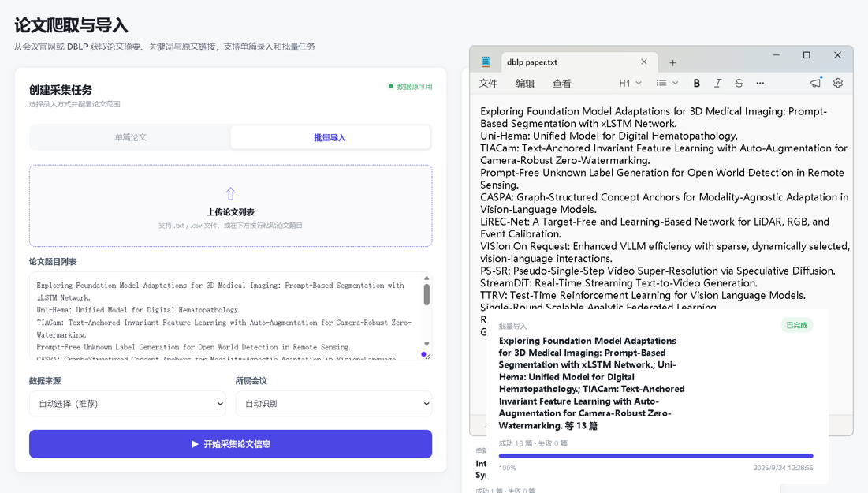The width and height of the screenshot is (868, 493).
Task: Apply italic formatting in Notepad toolbar
Action: pos(717,83)
